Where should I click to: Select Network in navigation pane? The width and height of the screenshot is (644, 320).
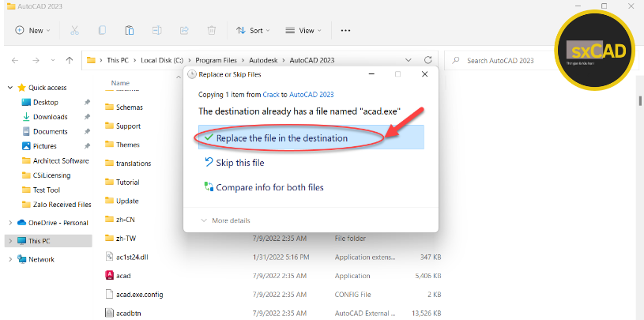coord(41,260)
